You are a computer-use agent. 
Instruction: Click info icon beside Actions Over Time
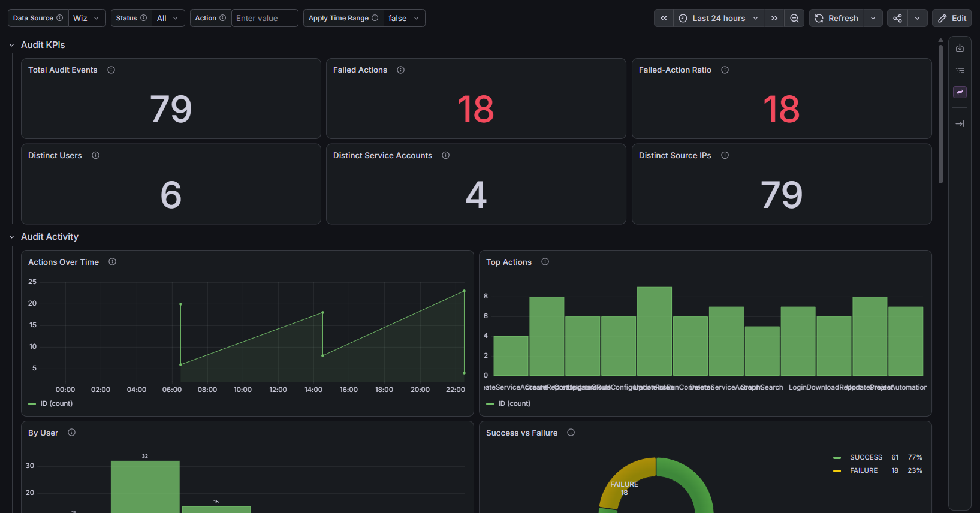[x=112, y=262]
